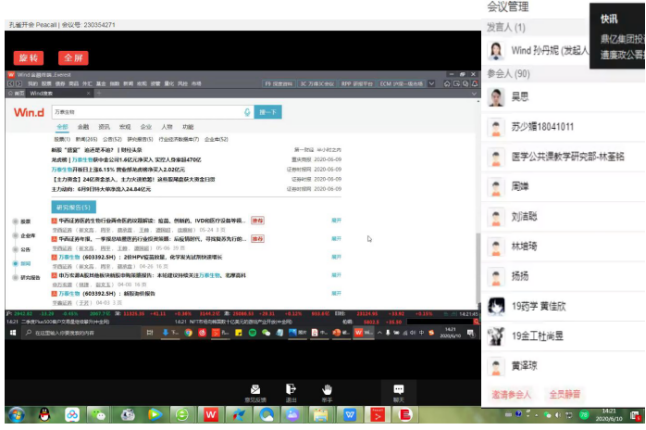Open the 聊天 chat icon
Viewport: 646px width, 430px height.
[398, 390]
